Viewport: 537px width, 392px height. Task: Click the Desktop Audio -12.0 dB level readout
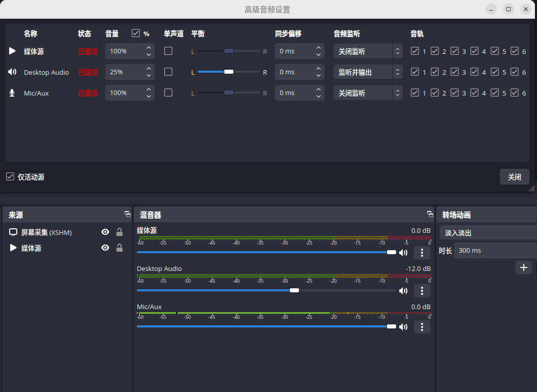pos(418,269)
